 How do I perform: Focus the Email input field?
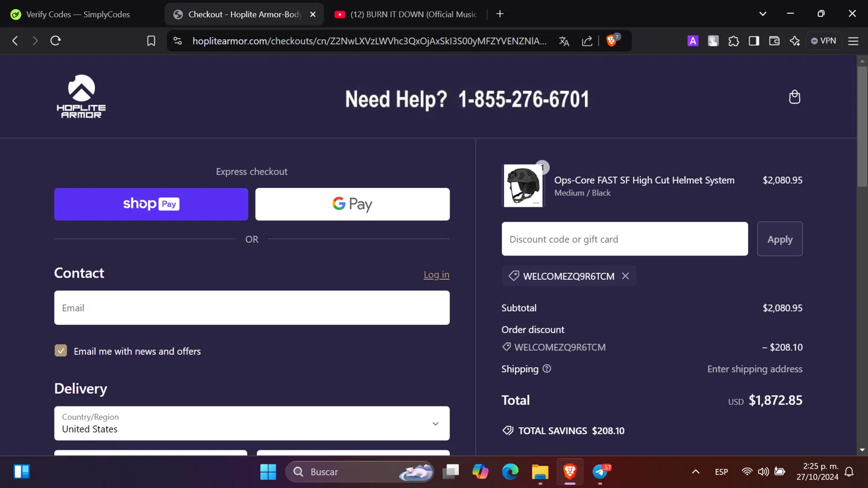[252, 308]
